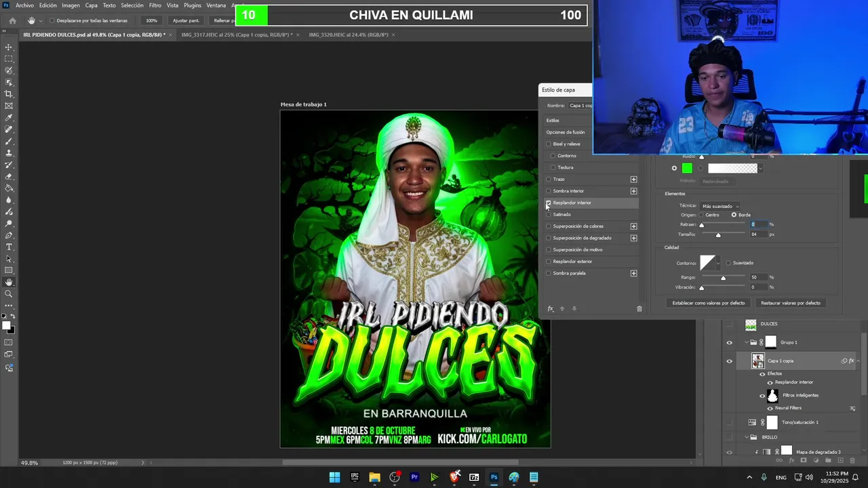The image size is (868, 488).
Task: Enable the Sombra interior checkbox
Action: click(549, 191)
